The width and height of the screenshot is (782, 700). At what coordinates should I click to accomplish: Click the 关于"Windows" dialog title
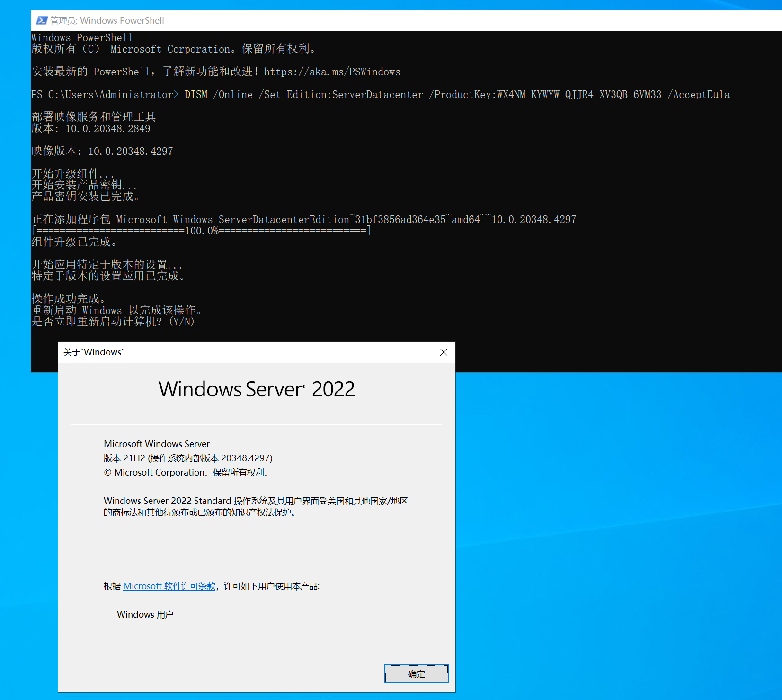point(94,352)
